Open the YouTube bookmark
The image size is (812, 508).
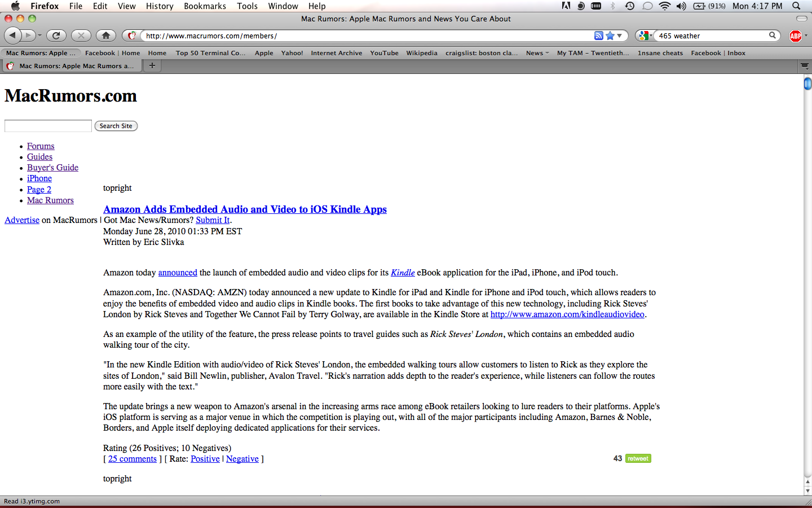pos(384,53)
